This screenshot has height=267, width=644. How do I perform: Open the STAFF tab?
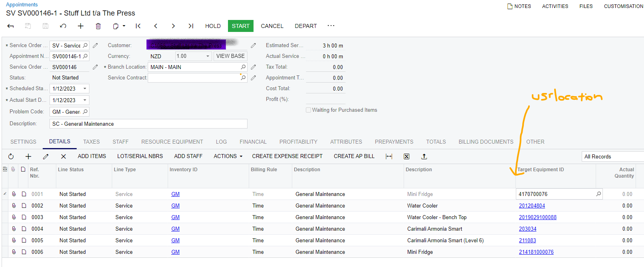coord(120,142)
